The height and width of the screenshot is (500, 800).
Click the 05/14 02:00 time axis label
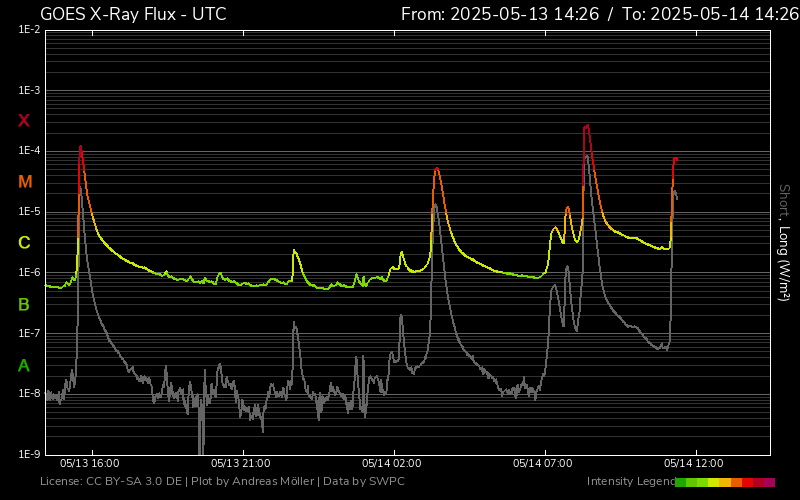click(x=392, y=463)
